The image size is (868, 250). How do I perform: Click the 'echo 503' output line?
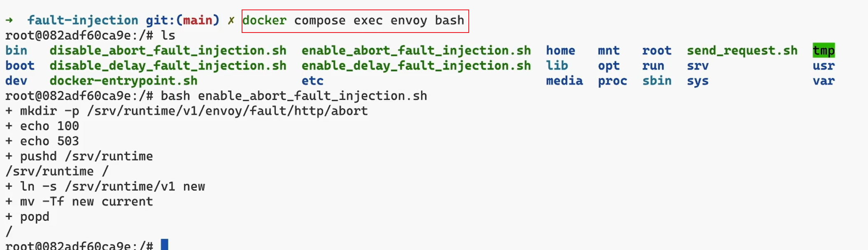(x=42, y=141)
